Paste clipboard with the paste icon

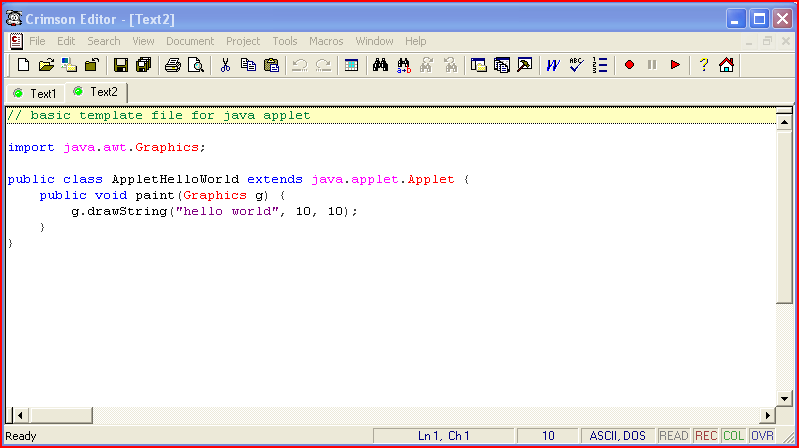click(x=271, y=65)
